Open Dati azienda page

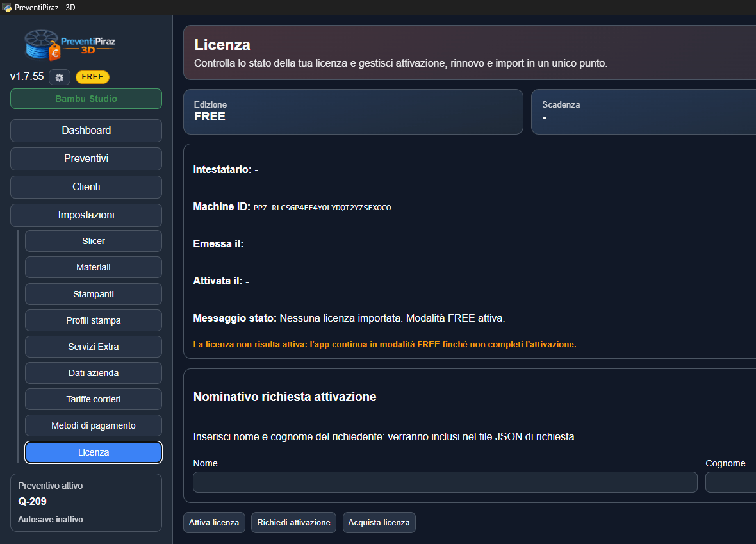(x=94, y=373)
